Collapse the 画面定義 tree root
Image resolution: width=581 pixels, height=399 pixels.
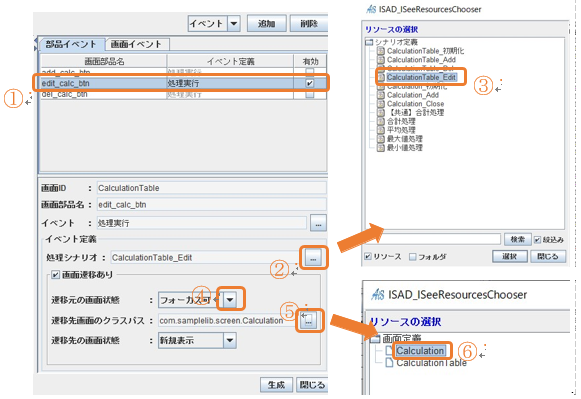click(375, 338)
